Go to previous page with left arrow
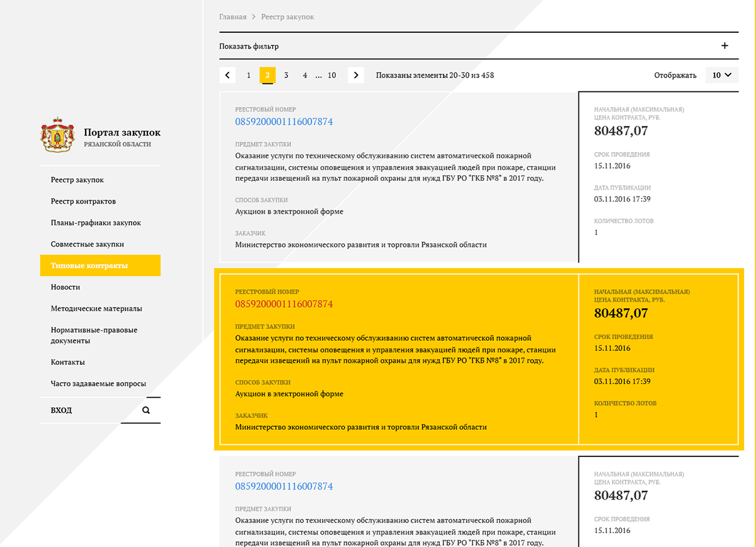Image resolution: width=756 pixels, height=547 pixels. pos(227,76)
